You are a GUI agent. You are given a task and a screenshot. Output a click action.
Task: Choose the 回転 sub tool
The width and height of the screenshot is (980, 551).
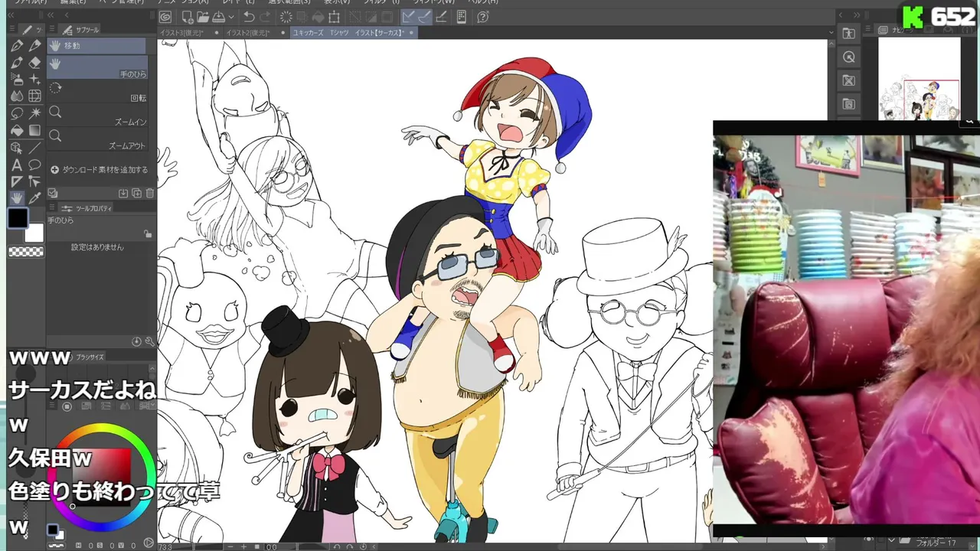tap(96, 92)
